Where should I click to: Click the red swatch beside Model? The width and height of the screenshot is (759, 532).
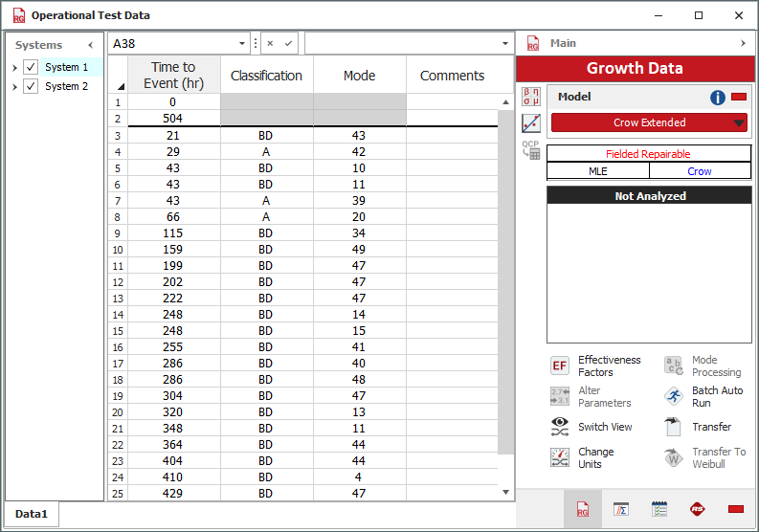point(738,98)
